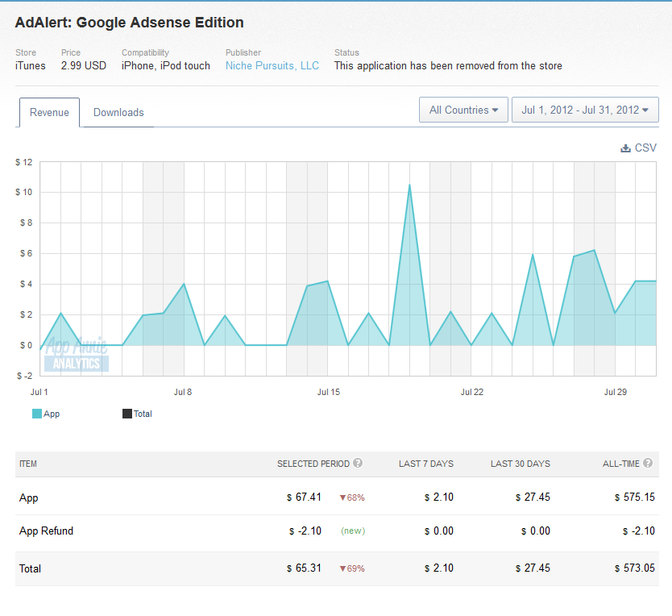Select the App selected period value $ 67.41

point(304,497)
